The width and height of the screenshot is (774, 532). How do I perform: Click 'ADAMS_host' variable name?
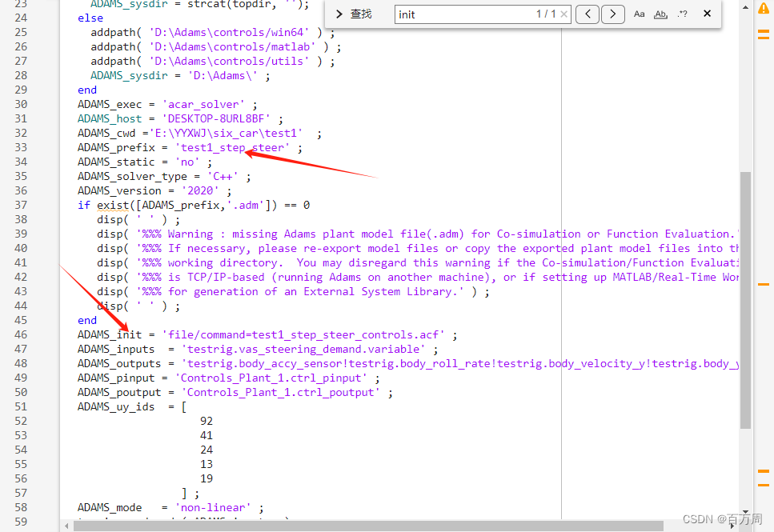(x=110, y=119)
